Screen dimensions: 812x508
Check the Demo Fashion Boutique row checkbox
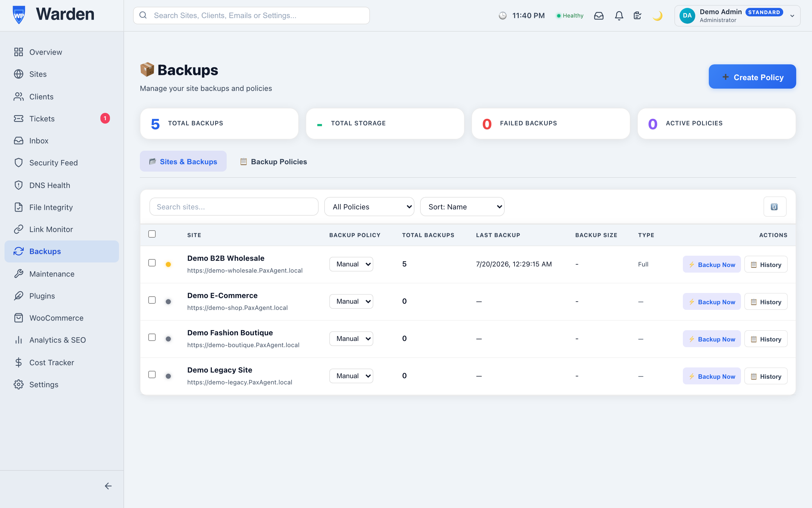click(x=152, y=337)
